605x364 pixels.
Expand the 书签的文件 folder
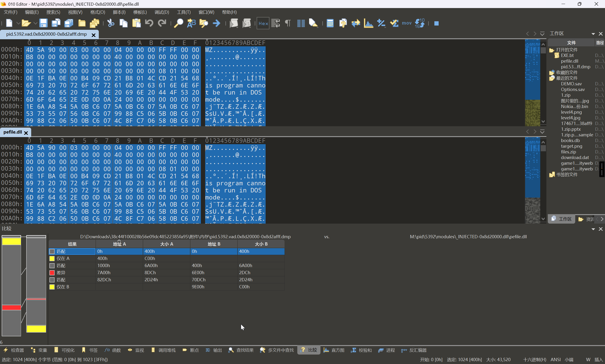[552, 175]
